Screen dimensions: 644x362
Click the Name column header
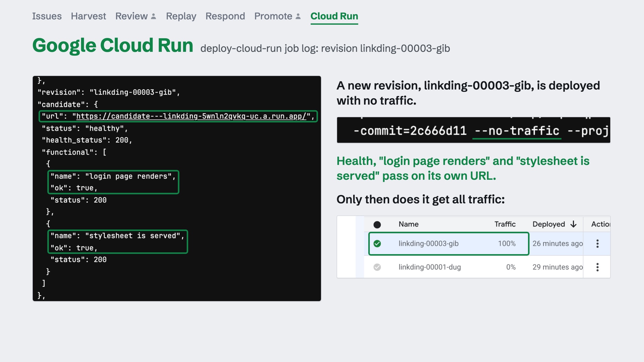(409, 224)
